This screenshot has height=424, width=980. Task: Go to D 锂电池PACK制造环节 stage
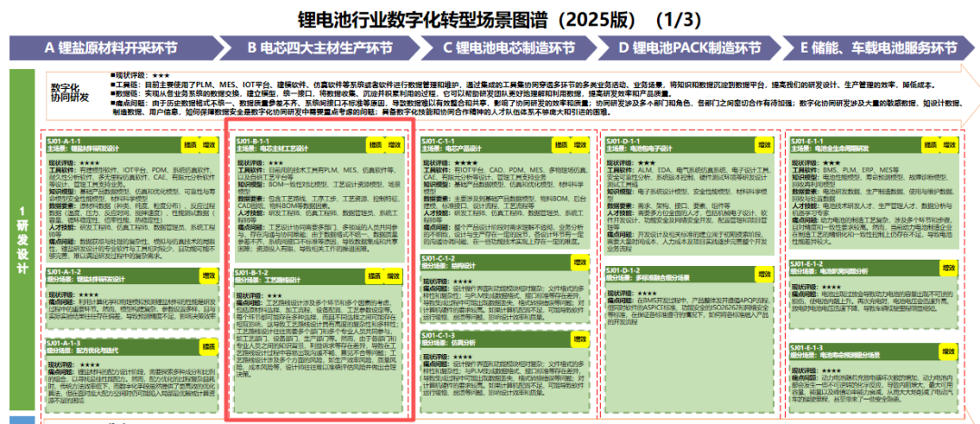(x=690, y=47)
